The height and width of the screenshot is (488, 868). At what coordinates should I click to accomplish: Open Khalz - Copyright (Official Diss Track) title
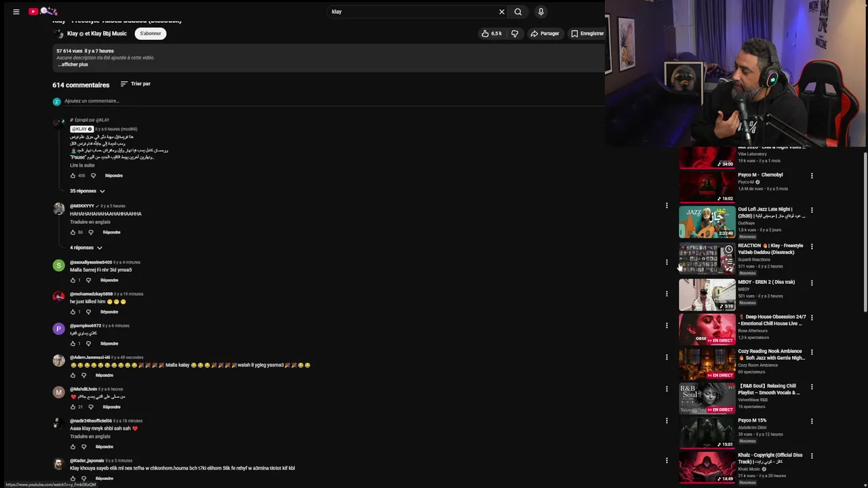pyautogui.click(x=770, y=458)
